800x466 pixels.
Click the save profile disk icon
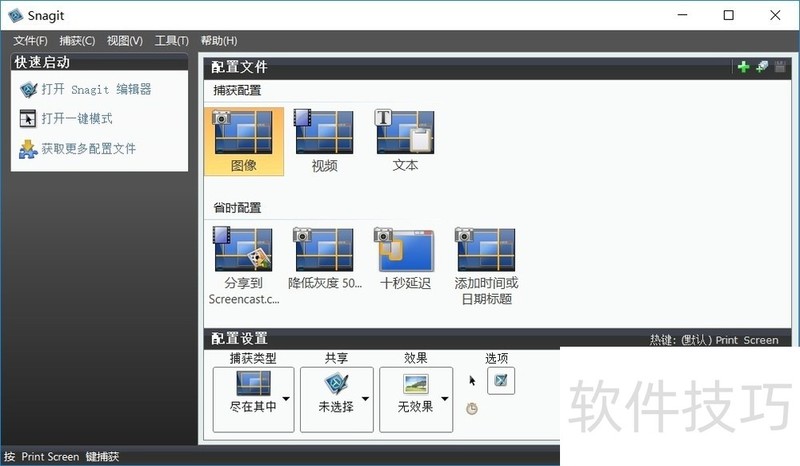(x=780, y=67)
